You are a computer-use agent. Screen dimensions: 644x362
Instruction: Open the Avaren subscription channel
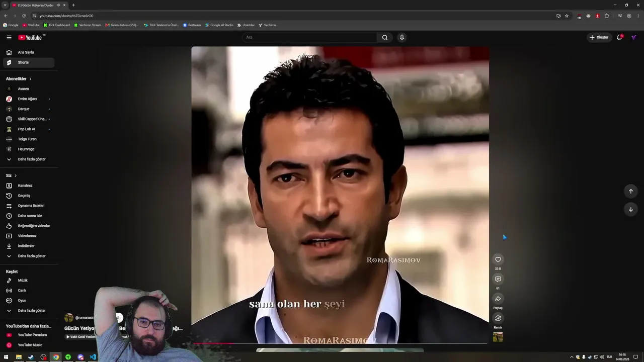coord(29,89)
